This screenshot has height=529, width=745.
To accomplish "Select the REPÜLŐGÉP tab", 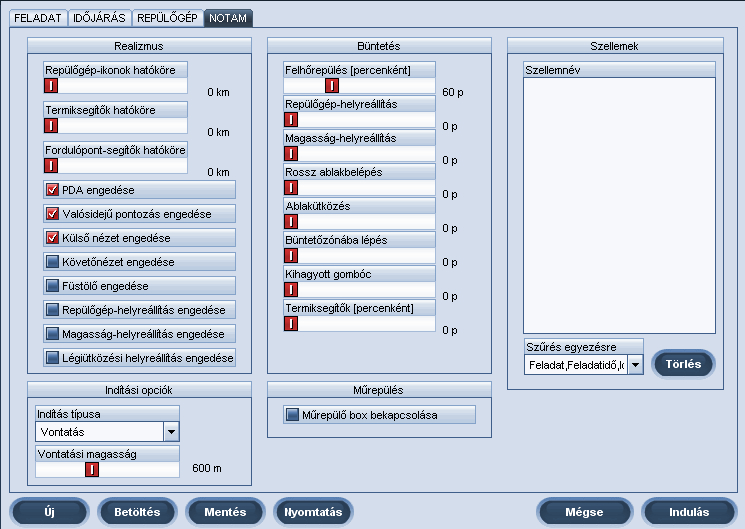I will point(167,18).
